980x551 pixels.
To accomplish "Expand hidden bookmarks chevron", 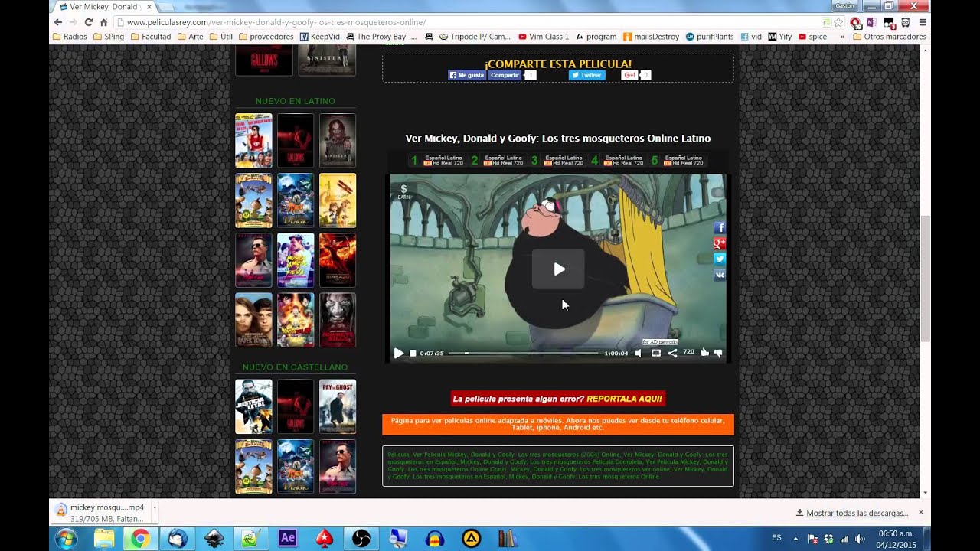I will 842,36.
